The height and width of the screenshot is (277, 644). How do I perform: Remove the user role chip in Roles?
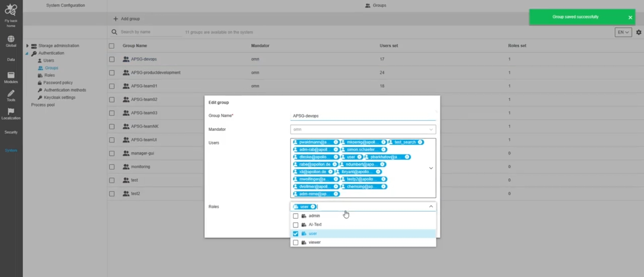click(x=313, y=207)
